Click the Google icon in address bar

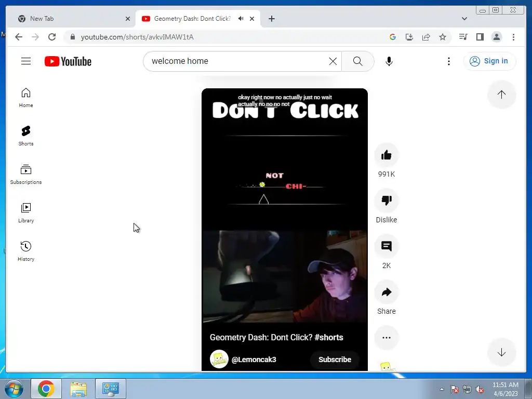393,37
